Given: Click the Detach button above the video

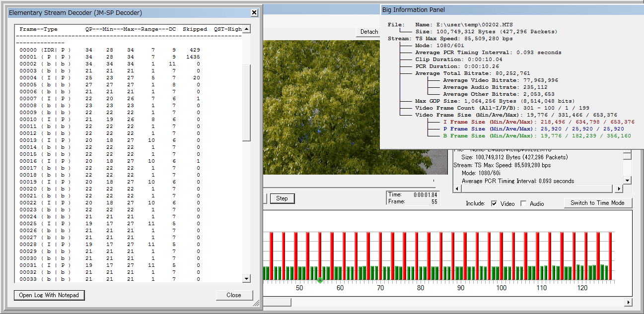Looking at the screenshot, I should 369,32.
